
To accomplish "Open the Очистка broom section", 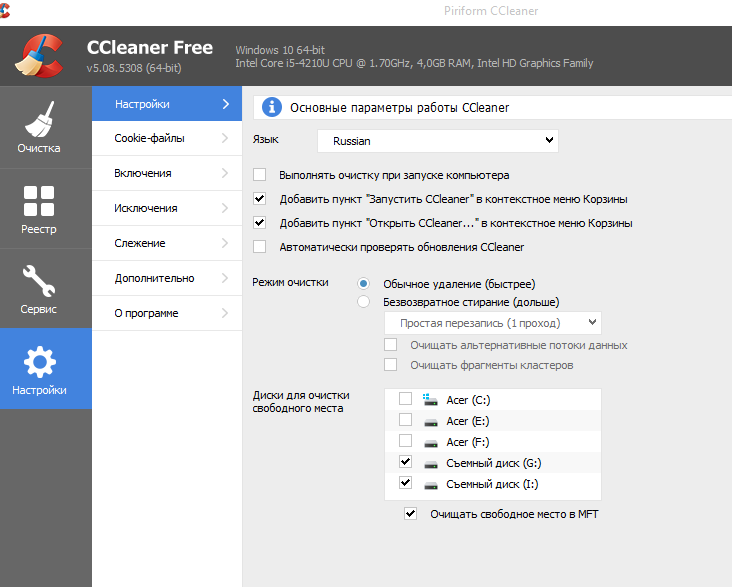I will [39, 127].
